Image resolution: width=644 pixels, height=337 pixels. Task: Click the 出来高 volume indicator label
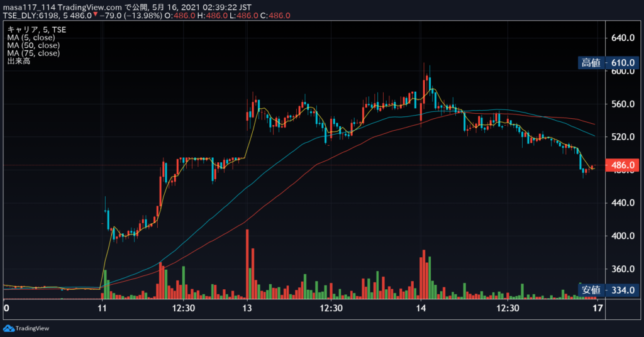(x=18, y=61)
